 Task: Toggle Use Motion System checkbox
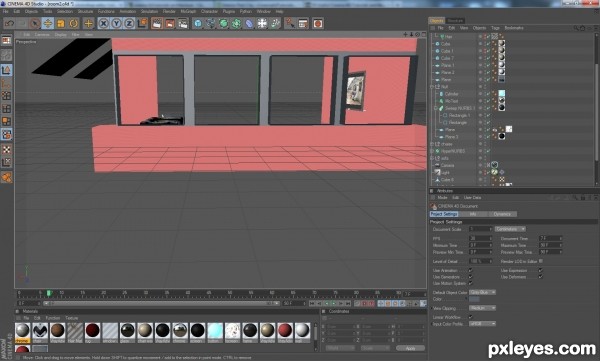pyautogui.click(x=471, y=284)
